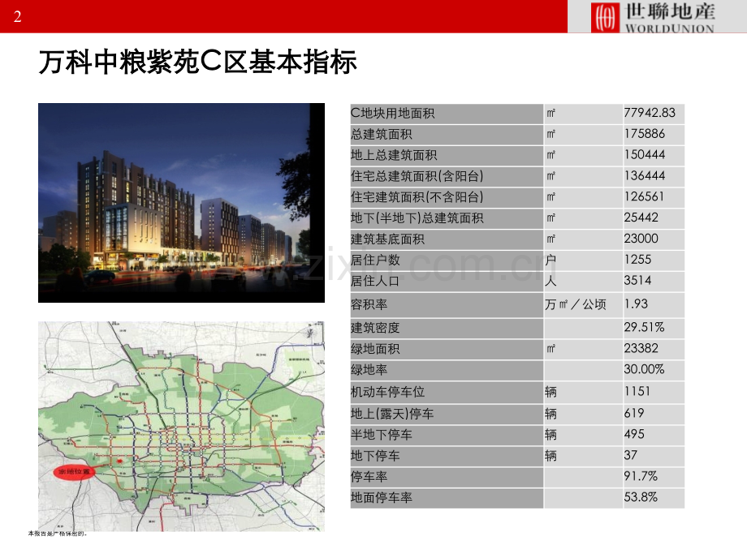Select the cell 容积率
The height and width of the screenshot is (560, 747).
coord(447,305)
